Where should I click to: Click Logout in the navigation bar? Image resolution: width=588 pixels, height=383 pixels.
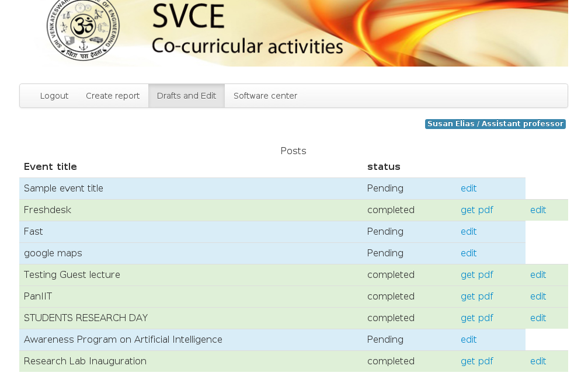pos(54,96)
